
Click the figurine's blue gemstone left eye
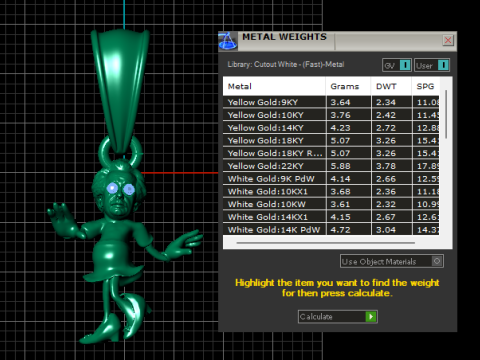(x=112, y=188)
